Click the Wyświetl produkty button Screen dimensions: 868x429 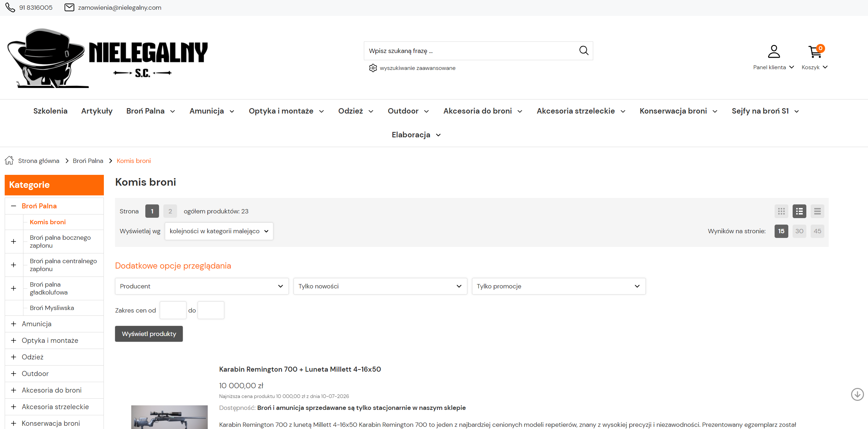coord(149,334)
